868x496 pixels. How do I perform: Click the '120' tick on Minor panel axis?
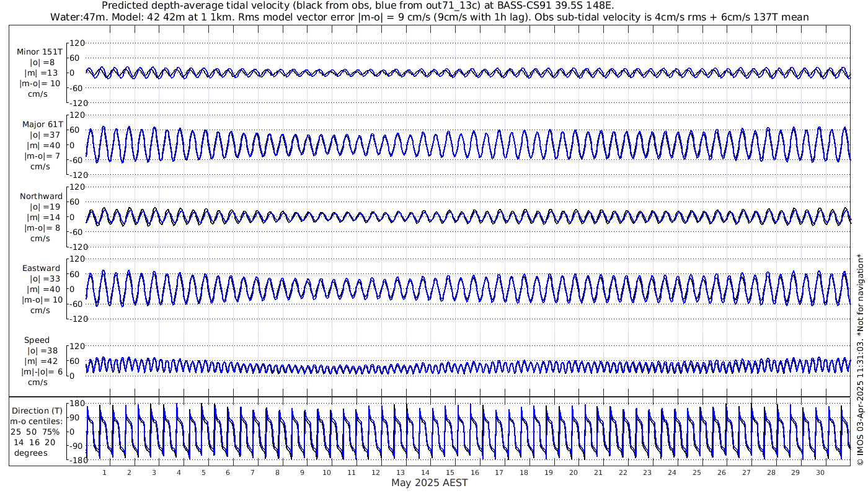pos(77,43)
